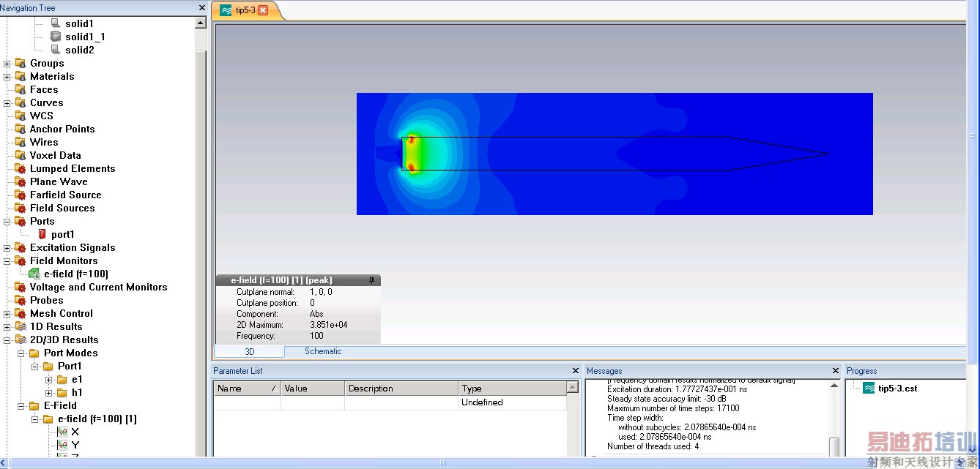The image size is (980, 469).
Task: Click the Value column header
Action: coord(312,389)
